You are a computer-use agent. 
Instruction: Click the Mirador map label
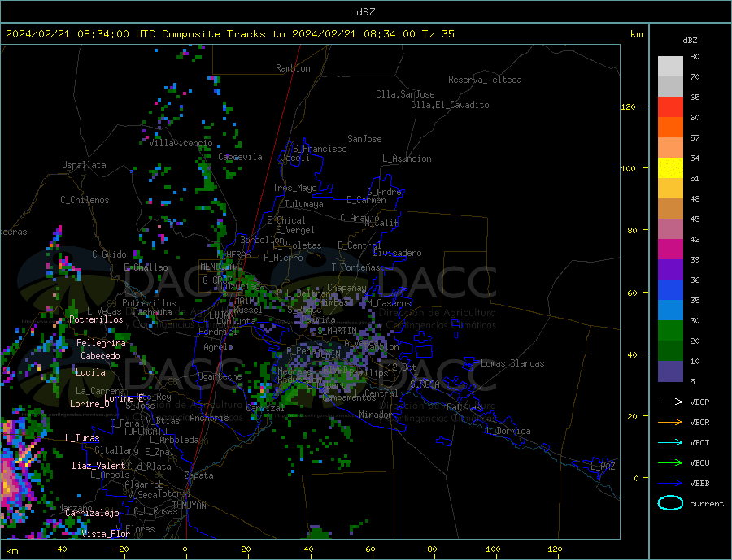(x=375, y=415)
